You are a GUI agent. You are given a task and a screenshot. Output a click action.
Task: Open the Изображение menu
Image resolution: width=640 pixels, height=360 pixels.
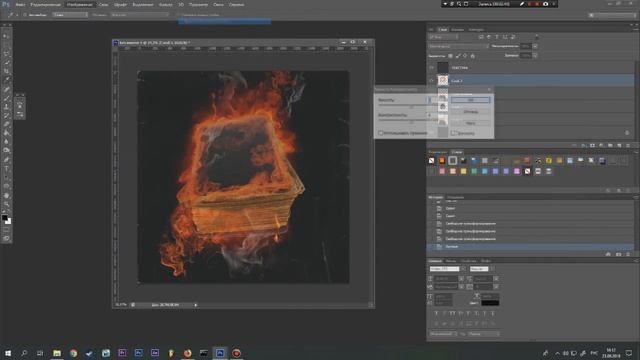click(x=80, y=4)
